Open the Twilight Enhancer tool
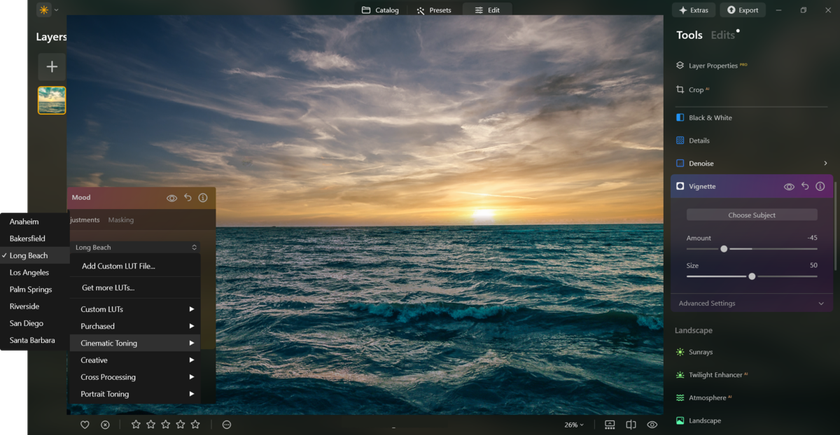Viewport: 840px width, 435px height. (x=711, y=375)
